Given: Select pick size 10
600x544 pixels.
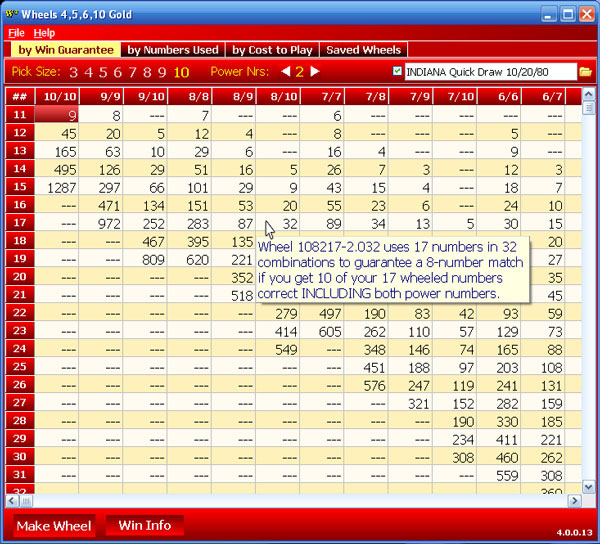Looking at the screenshot, I should click(x=181, y=72).
